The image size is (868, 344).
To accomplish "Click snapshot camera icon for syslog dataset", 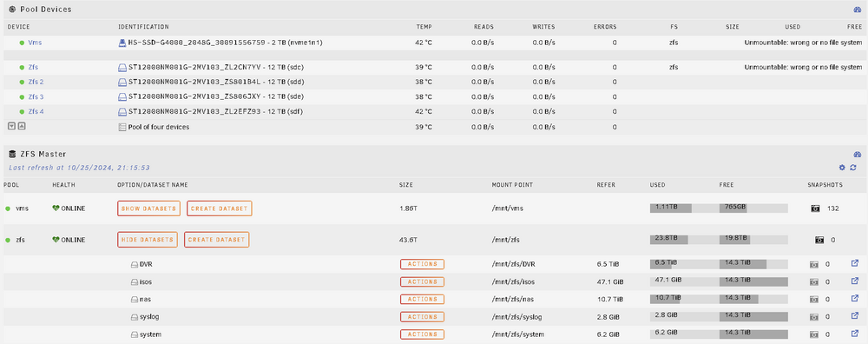I will [x=813, y=317].
